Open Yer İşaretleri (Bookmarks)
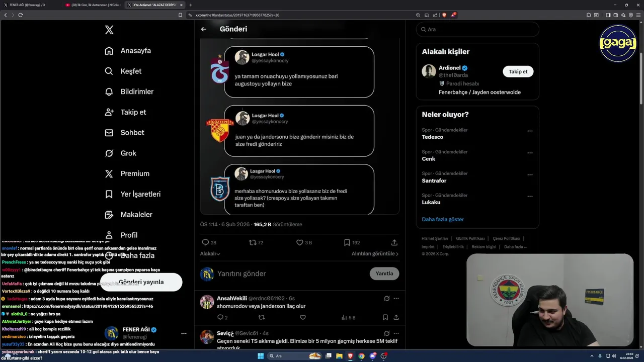The image size is (644, 362). pos(132,194)
